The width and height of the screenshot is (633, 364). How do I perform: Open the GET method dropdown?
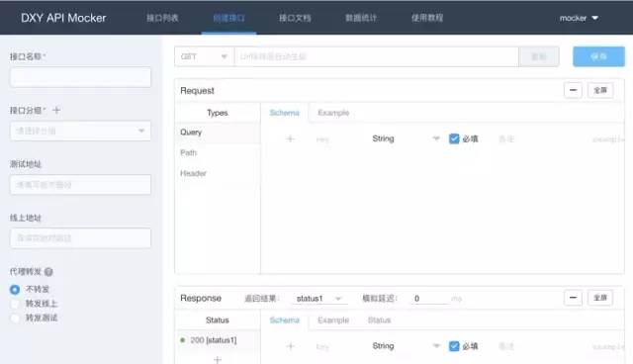pyautogui.click(x=205, y=56)
